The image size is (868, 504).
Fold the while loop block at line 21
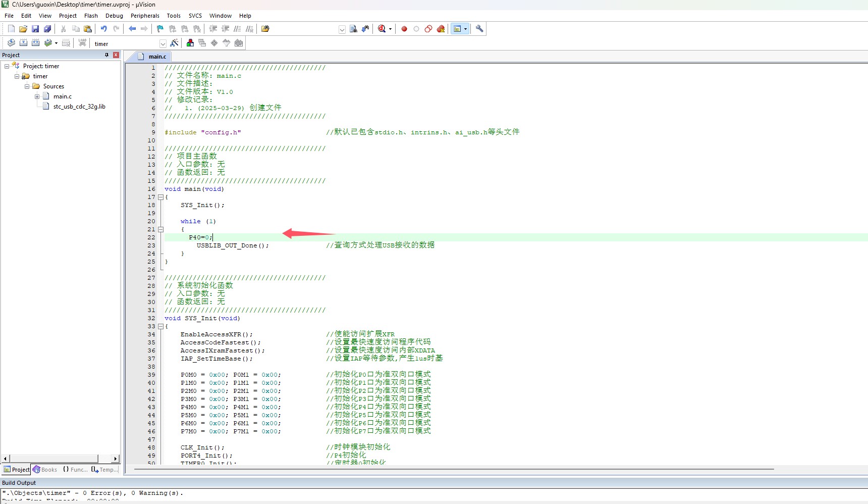[x=160, y=229]
